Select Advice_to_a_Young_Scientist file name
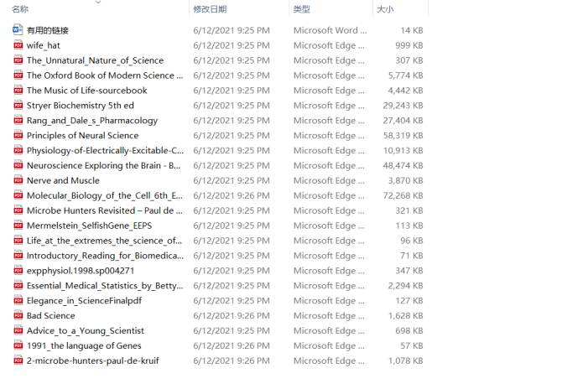The image size is (588, 389). 85,330
